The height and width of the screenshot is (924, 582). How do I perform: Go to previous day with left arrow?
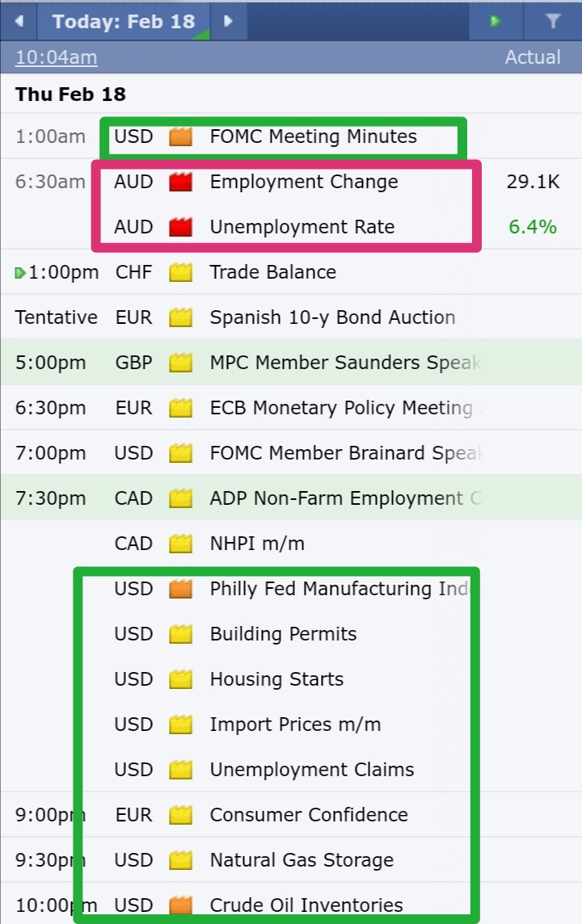click(x=19, y=21)
